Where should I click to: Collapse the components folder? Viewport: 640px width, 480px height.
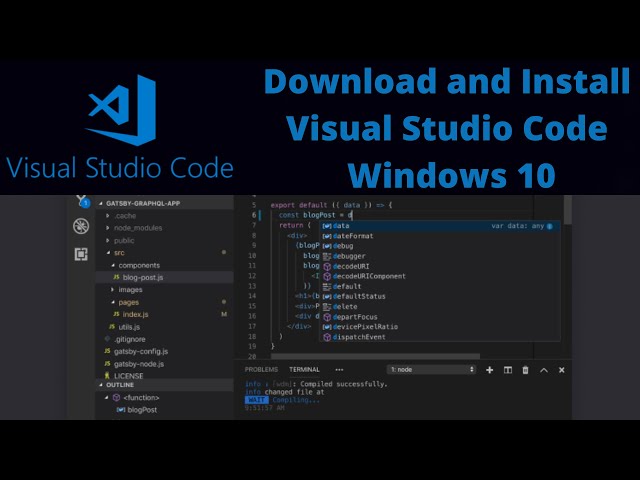pyautogui.click(x=164, y=265)
